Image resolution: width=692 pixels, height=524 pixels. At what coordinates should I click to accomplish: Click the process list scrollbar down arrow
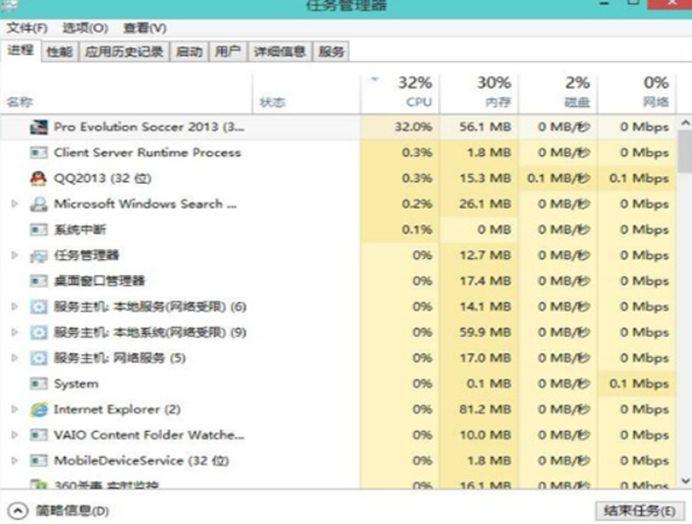coord(685,481)
